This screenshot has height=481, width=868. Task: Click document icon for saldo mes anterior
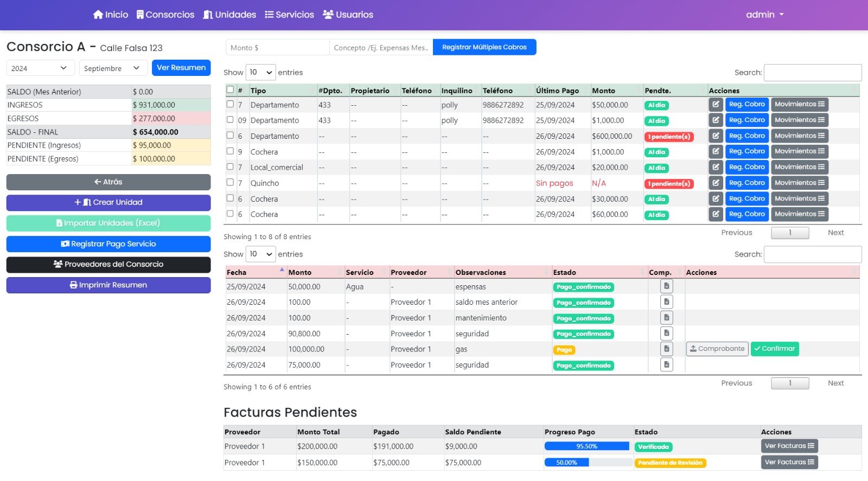pos(666,302)
